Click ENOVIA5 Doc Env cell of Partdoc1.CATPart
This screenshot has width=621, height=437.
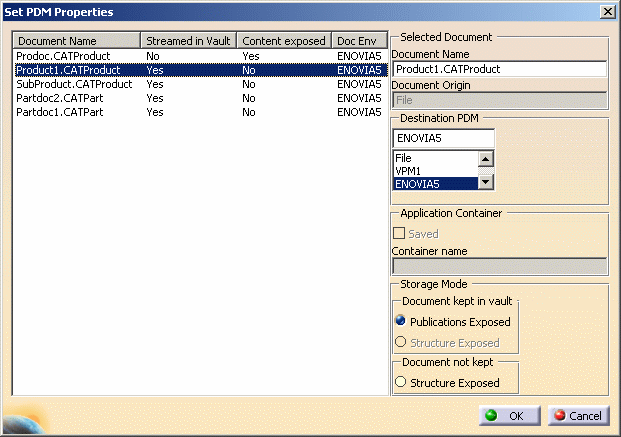[359, 112]
